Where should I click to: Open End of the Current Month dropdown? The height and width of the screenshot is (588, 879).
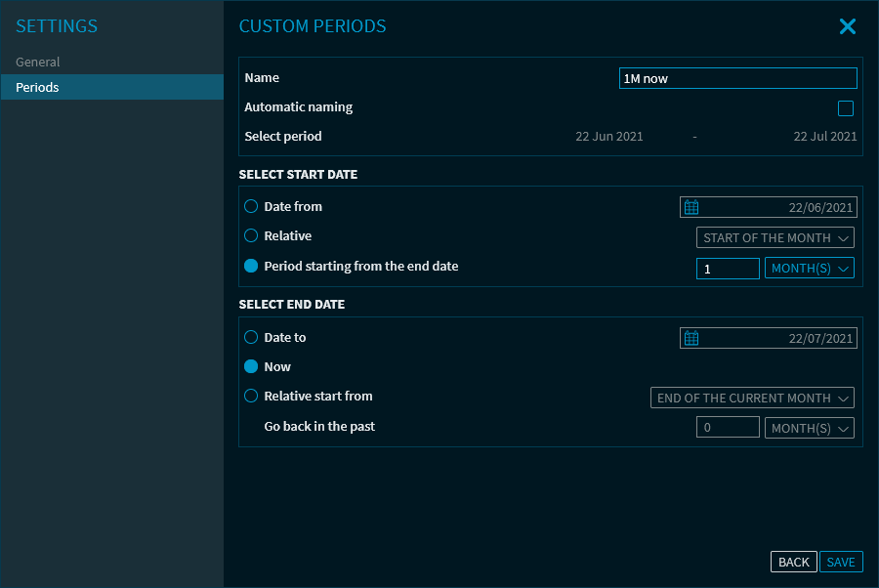tap(752, 398)
